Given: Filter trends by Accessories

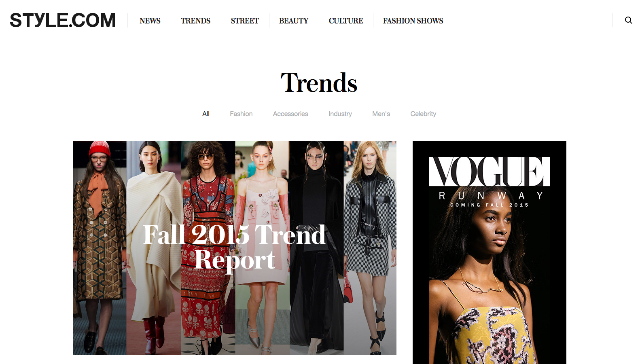Looking at the screenshot, I should (290, 114).
